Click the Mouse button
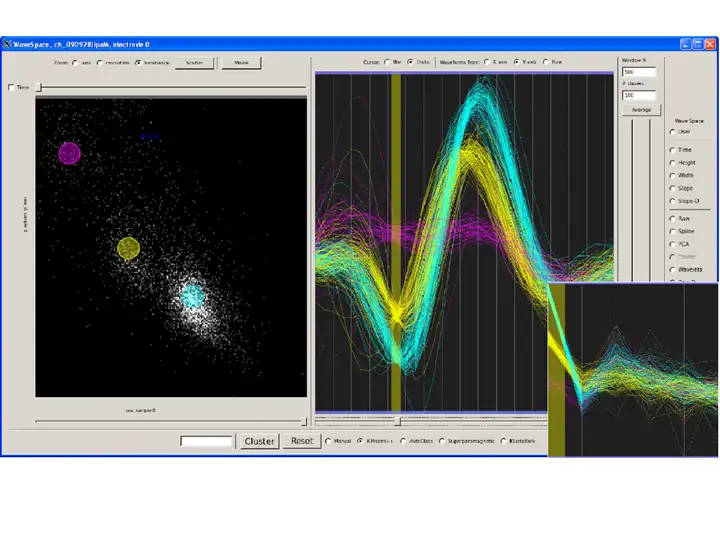Viewport: 720px width, 540px height. pyautogui.click(x=242, y=63)
